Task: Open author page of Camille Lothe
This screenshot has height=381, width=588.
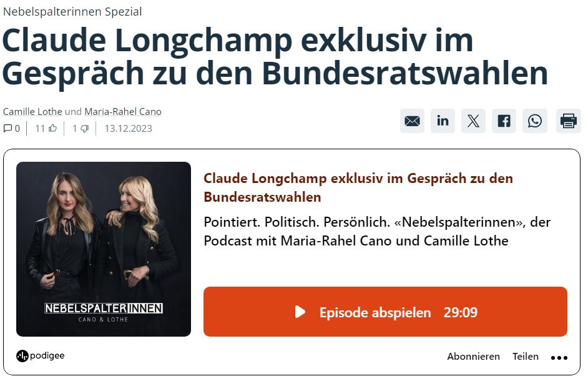Action: click(32, 111)
